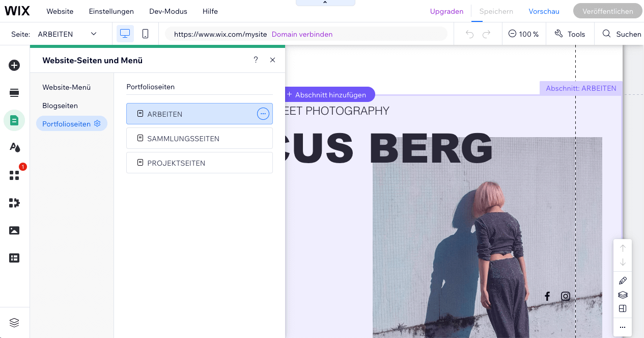644x338 pixels.
Task: Click the green Pages and Menu icon
Action: coord(14,120)
